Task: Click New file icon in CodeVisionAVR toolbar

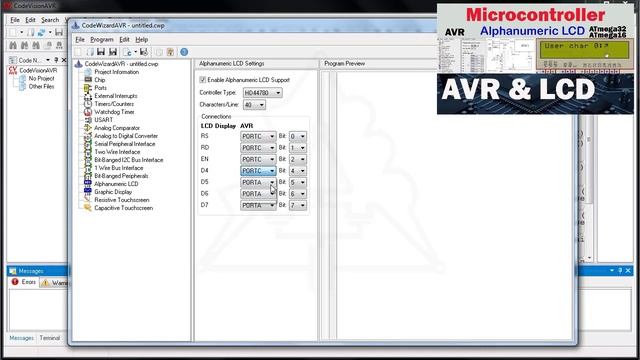Action: 13,32
